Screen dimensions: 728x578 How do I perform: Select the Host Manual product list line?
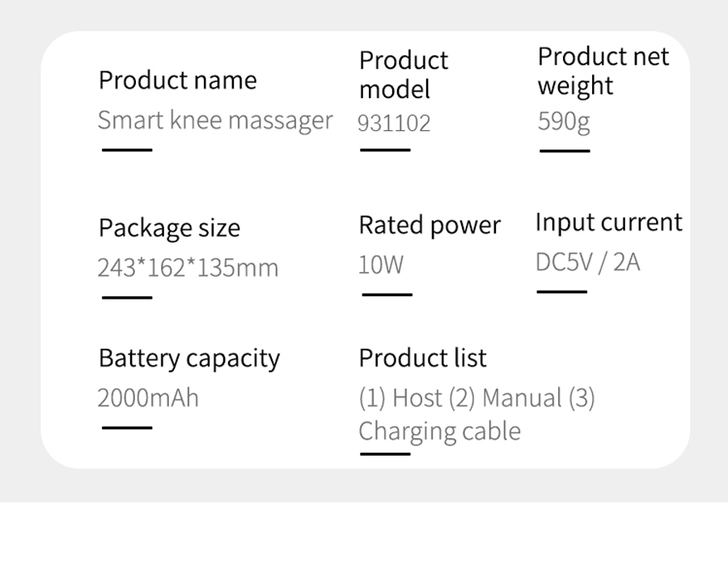coord(476,398)
